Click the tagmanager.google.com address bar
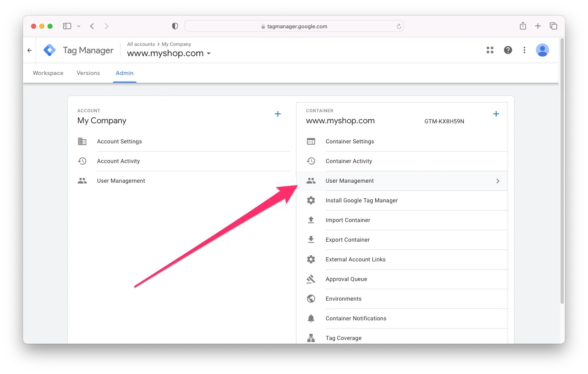The height and width of the screenshot is (374, 588). tap(294, 26)
